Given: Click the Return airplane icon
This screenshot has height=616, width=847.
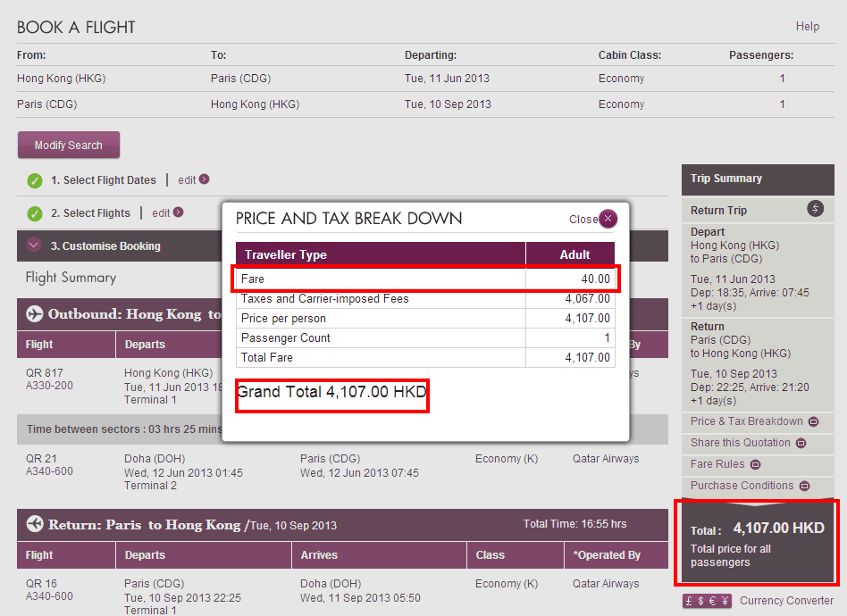Looking at the screenshot, I should coord(36,524).
